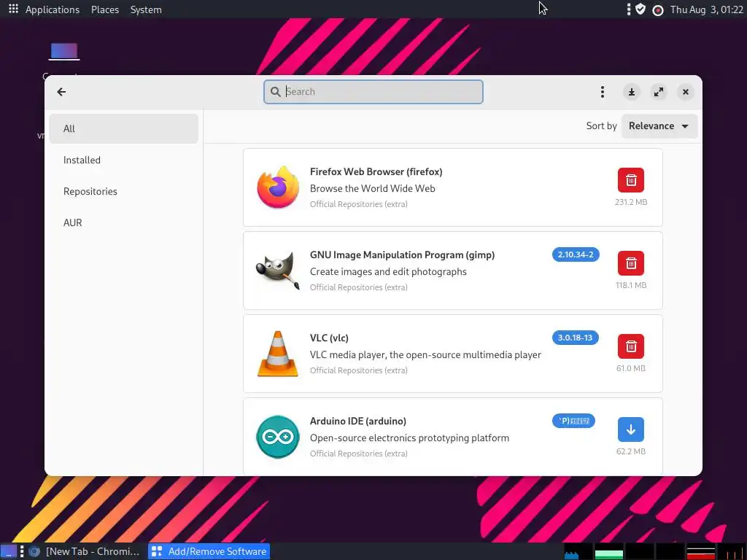Open the Arduino IDE (arduino) title

tap(357, 421)
